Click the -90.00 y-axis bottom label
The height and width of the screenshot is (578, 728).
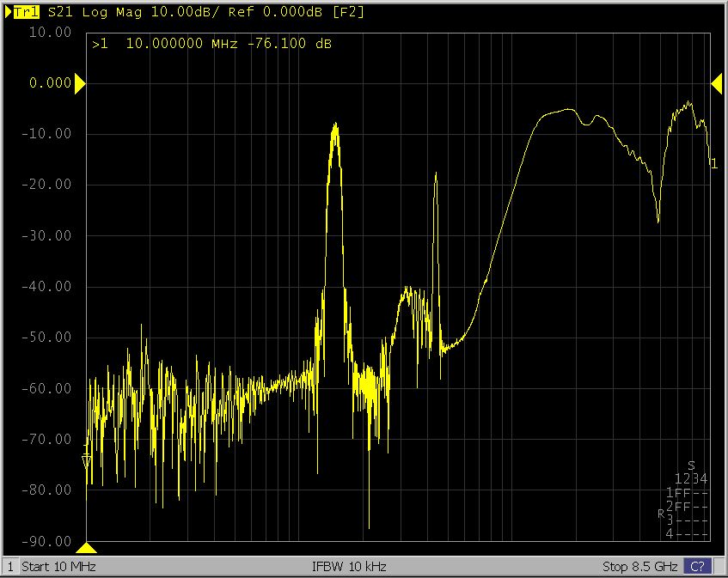point(52,541)
